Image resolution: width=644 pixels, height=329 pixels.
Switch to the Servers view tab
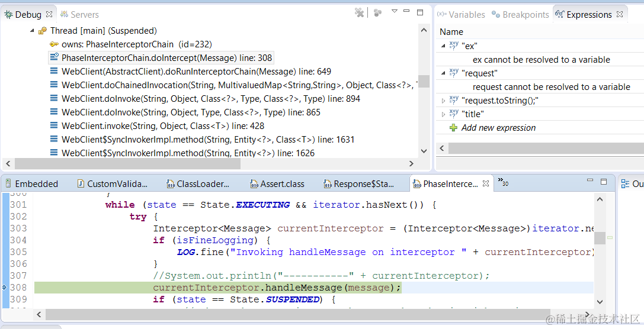[79, 14]
